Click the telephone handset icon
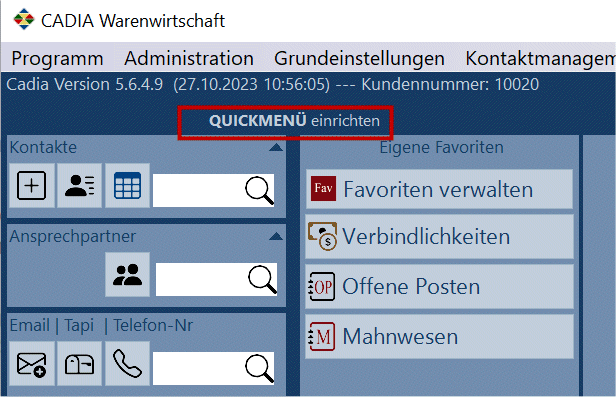Viewport: 616px width, 397px height. [x=127, y=364]
